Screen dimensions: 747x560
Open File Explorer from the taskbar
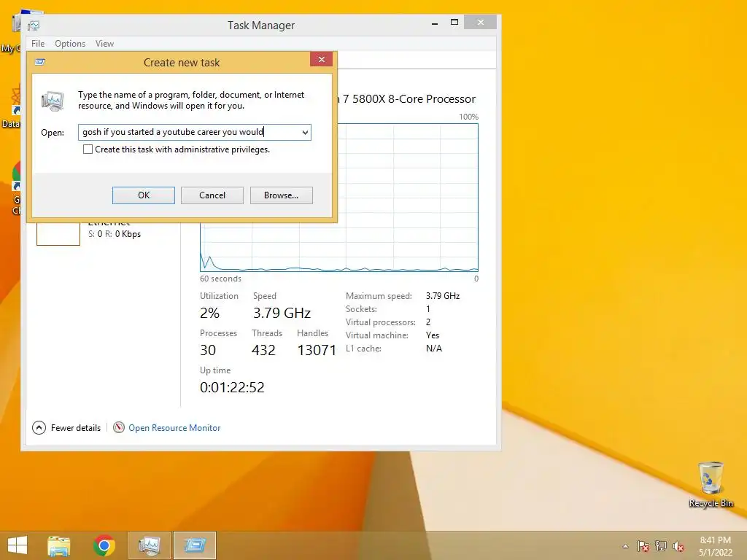point(58,545)
